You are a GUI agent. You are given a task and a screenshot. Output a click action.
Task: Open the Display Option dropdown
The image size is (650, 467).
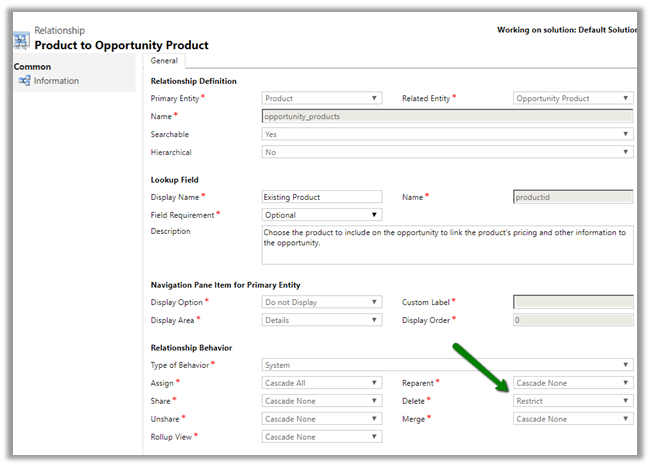[321, 302]
